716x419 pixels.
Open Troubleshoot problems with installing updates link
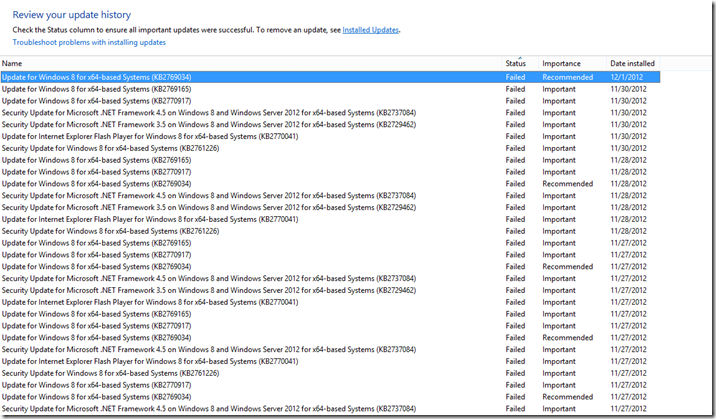point(89,42)
